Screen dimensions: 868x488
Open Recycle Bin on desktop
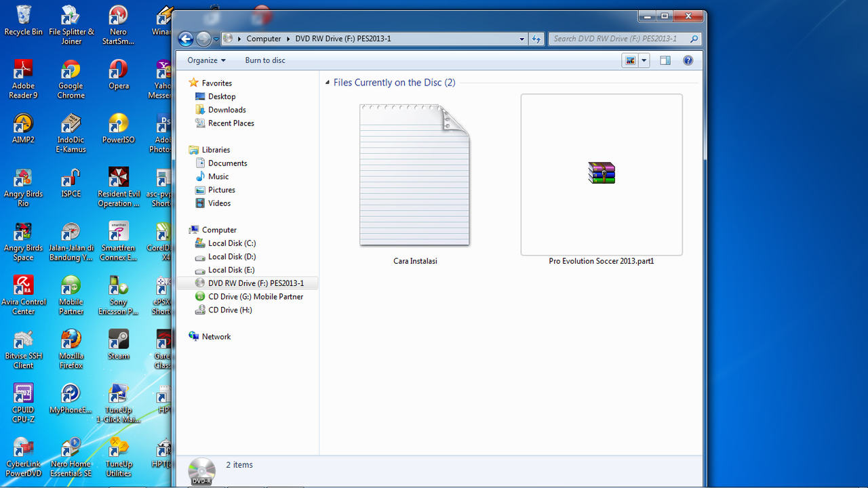point(23,20)
